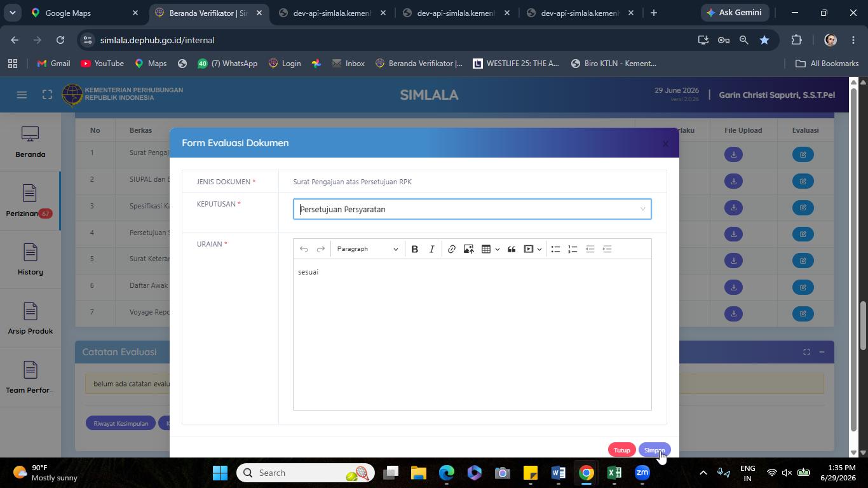Download the row 5 uploaded file
Screen dimensions: 868x488
pos(733,261)
